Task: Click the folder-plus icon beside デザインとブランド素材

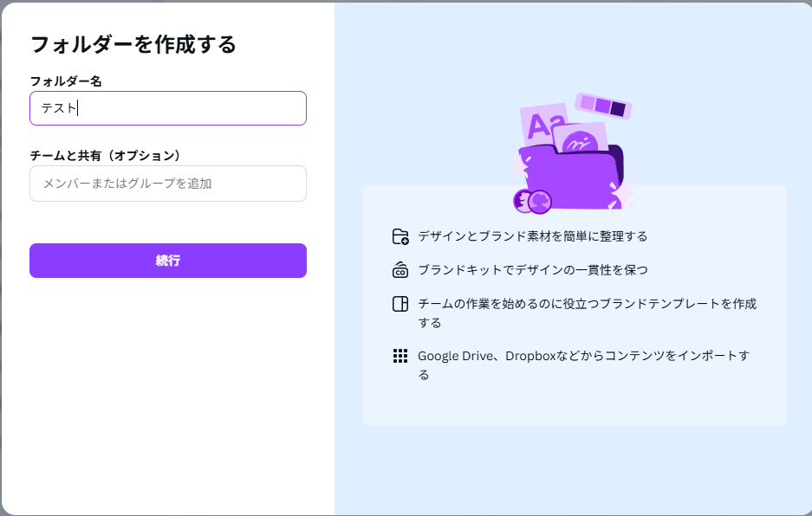Action: pyautogui.click(x=400, y=236)
